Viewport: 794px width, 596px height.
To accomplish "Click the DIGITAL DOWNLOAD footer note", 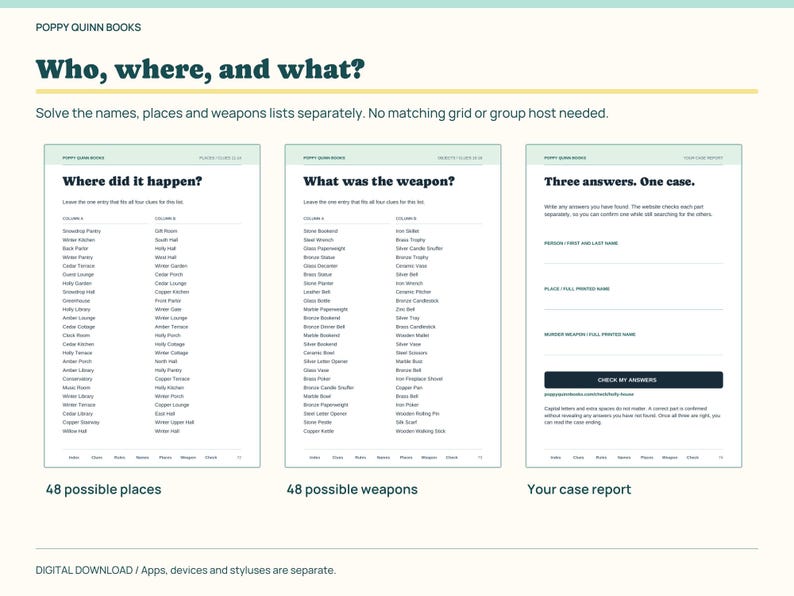I will point(185,570).
